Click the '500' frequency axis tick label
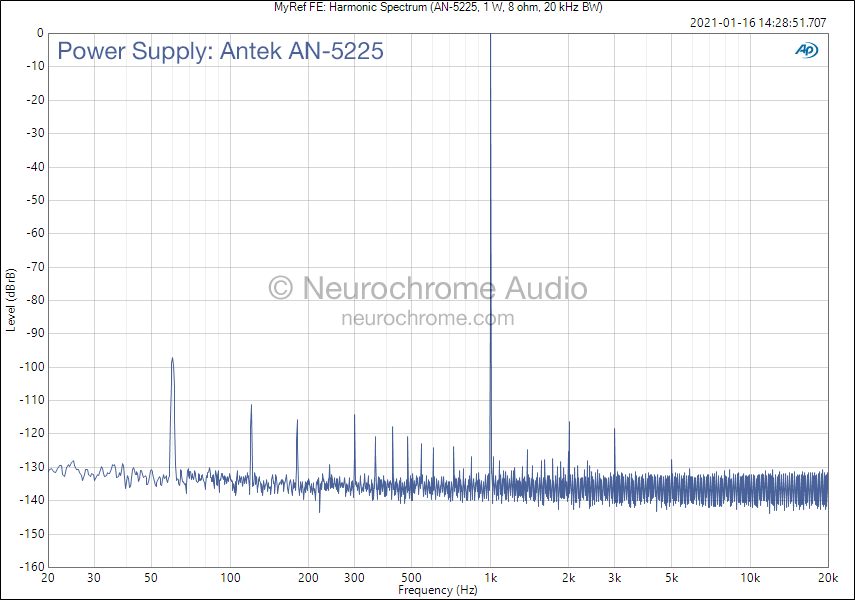Screen dimensions: 855x600 click(411, 578)
